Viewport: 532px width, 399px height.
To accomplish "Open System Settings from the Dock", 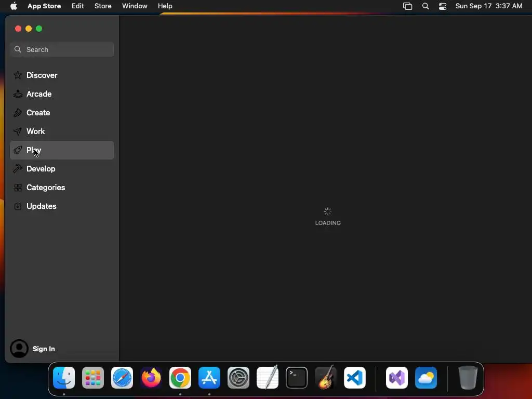I will click(238, 378).
